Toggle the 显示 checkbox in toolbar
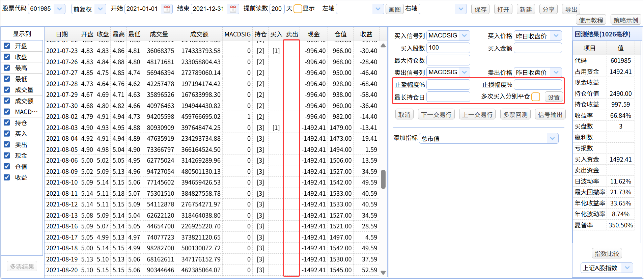Image resolution: width=644 pixels, height=279 pixels. click(x=298, y=9)
